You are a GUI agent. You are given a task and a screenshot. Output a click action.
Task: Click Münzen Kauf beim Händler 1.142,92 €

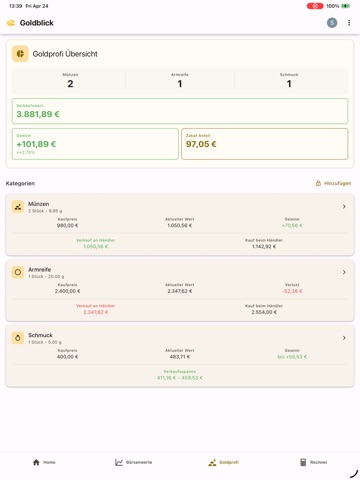tap(264, 243)
